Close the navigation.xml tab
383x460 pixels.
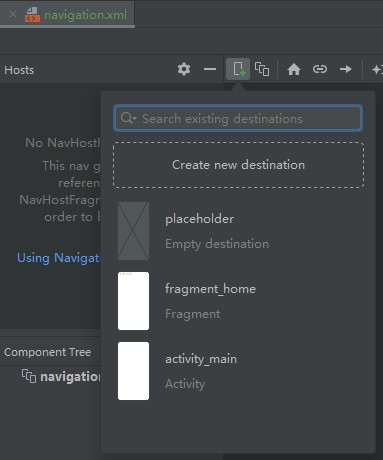pos(13,14)
